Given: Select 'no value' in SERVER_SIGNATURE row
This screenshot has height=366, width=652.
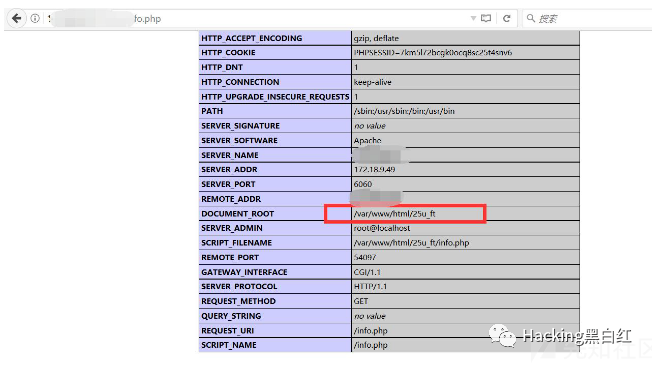Looking at the screenshot, I should (370, 126).
